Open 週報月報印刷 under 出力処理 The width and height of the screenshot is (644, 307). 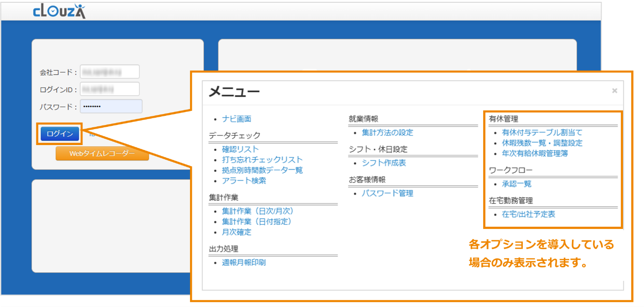click(244, 262)
